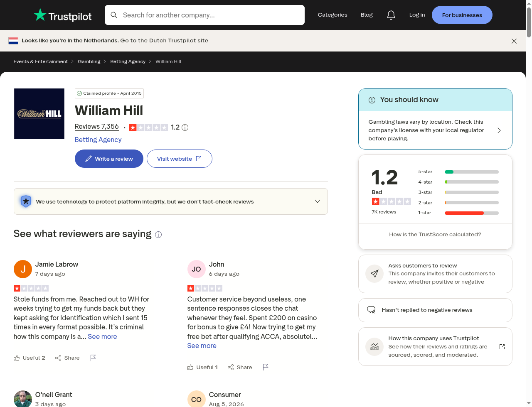
Task: Mark Jamie Labrow's review as useful
Action: (29, 358)
